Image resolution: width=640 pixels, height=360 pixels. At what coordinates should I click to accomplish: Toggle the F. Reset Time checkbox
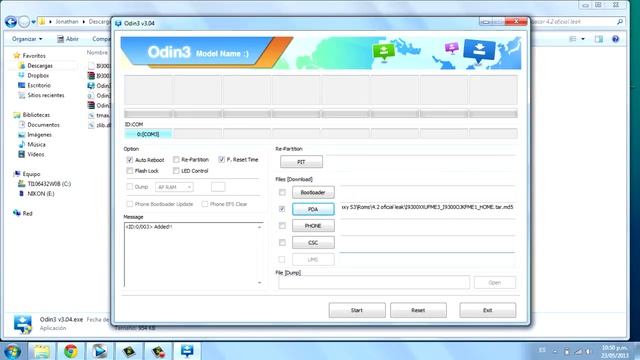point(222,160)
